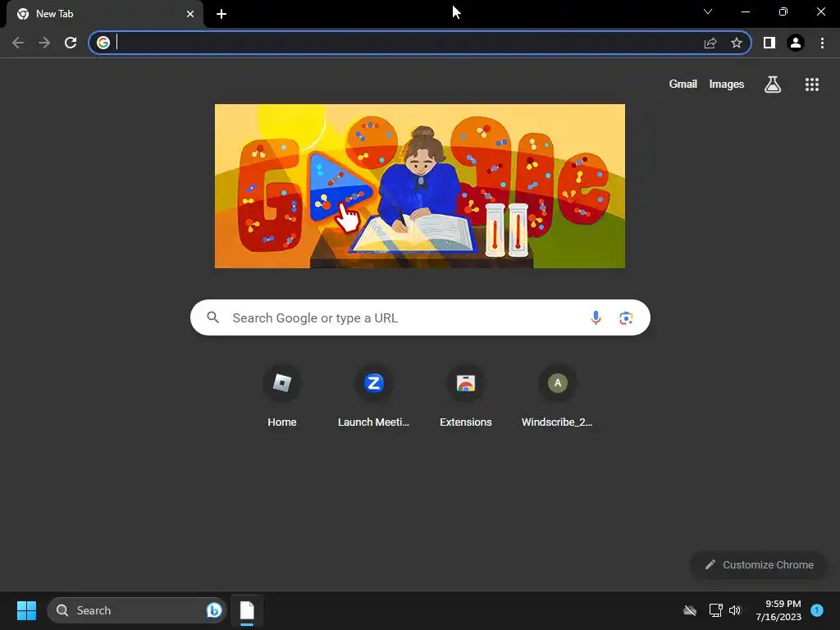The height and width of the screenshot is (630, 840).
Task: Open today's Google Doodle
Action: pos(420,186)
